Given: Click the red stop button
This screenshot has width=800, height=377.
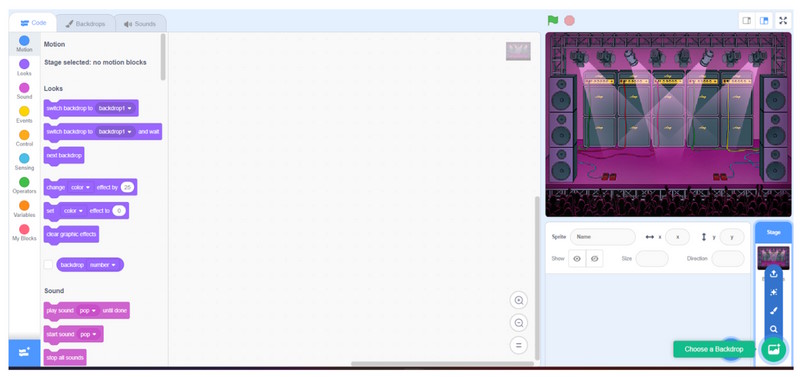Looking at the screenshot, I should tap(569, 20).
